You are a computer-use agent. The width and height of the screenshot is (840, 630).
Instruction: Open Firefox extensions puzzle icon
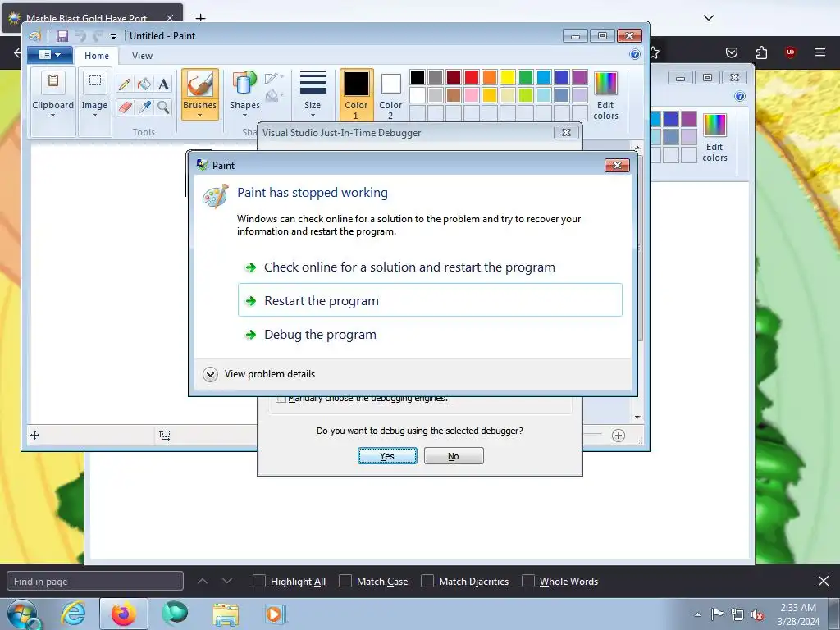point(761,52)
